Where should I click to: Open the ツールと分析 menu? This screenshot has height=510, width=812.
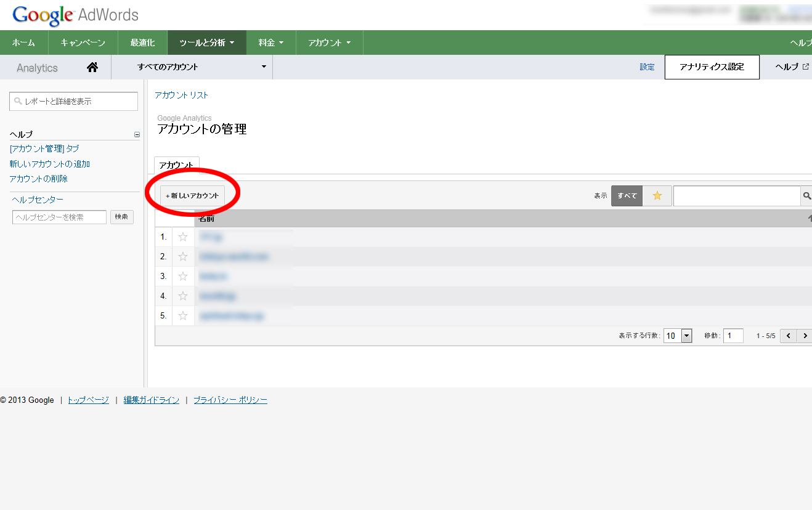point(207,42)
